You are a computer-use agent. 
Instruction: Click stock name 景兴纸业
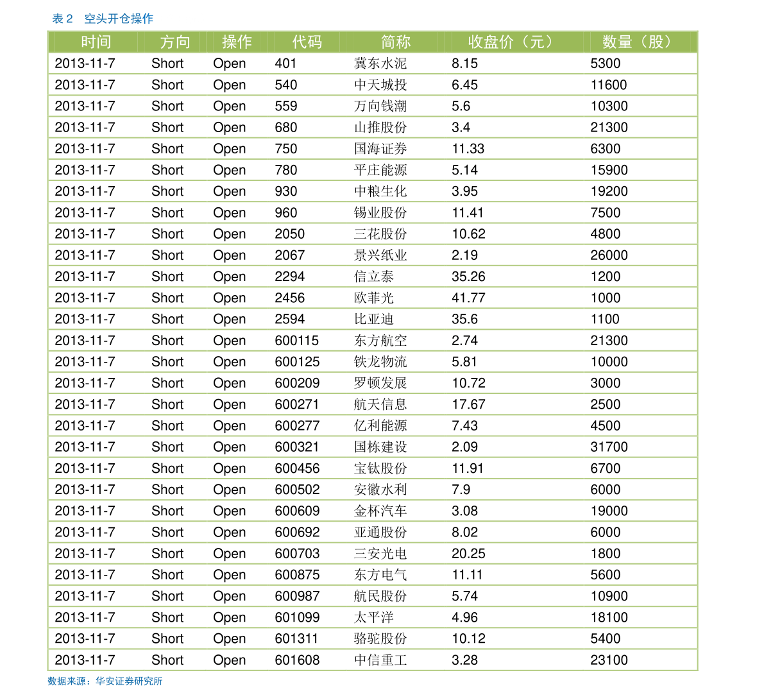pyautogui.click(x=380, y=255)
